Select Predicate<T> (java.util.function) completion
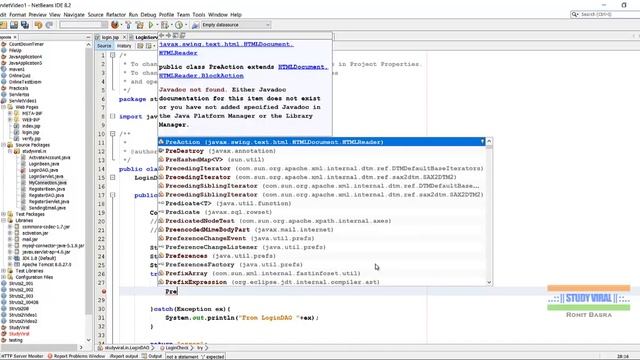Image resolution: width=640 pixels, height=360 pixels. (322, 203)
